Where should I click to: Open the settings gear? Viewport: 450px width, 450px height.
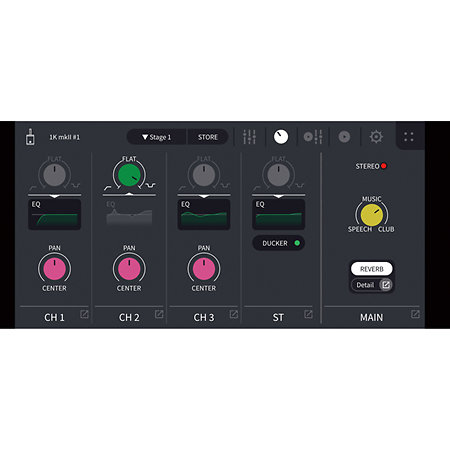(376, 137)
